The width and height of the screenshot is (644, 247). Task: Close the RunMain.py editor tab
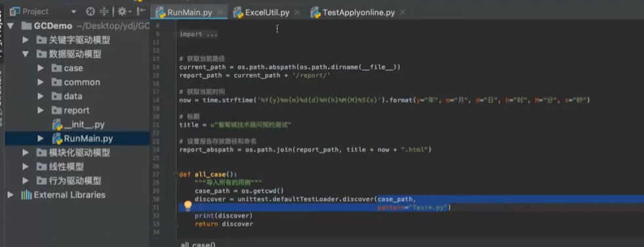pyautogui.click(x=220, y=12)
